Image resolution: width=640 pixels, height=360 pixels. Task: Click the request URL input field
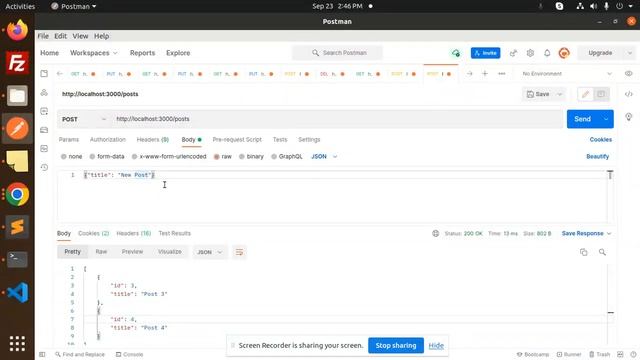[337, 119]
